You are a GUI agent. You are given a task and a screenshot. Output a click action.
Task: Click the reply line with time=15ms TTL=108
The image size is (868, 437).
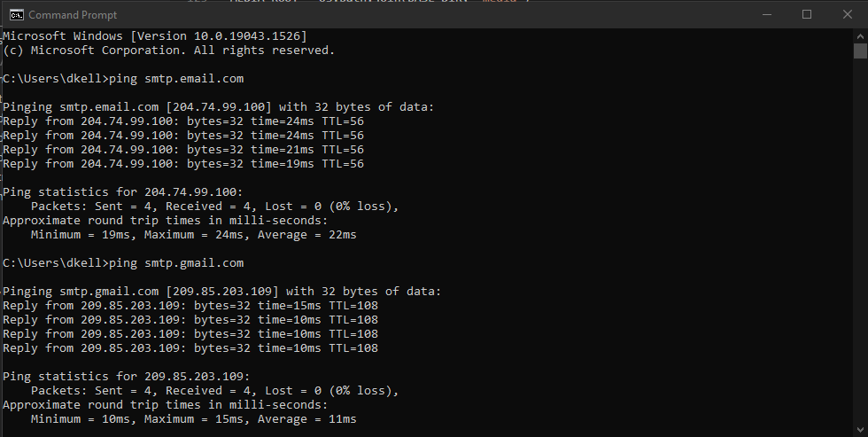pyautogui.click(x=190, y=306)
